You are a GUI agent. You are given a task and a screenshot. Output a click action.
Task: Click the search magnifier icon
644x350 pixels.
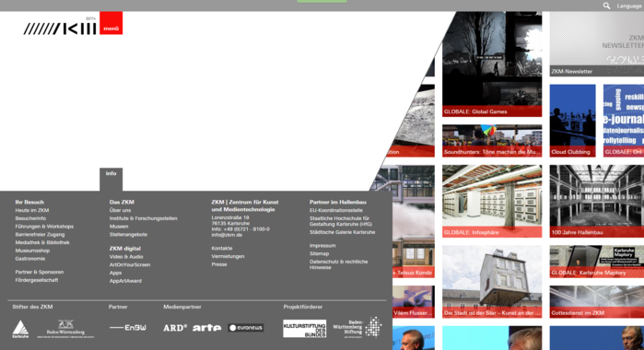[x=606, y=6]
